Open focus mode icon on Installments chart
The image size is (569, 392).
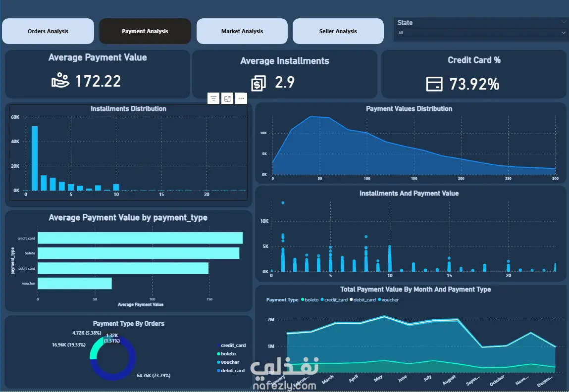227,98
